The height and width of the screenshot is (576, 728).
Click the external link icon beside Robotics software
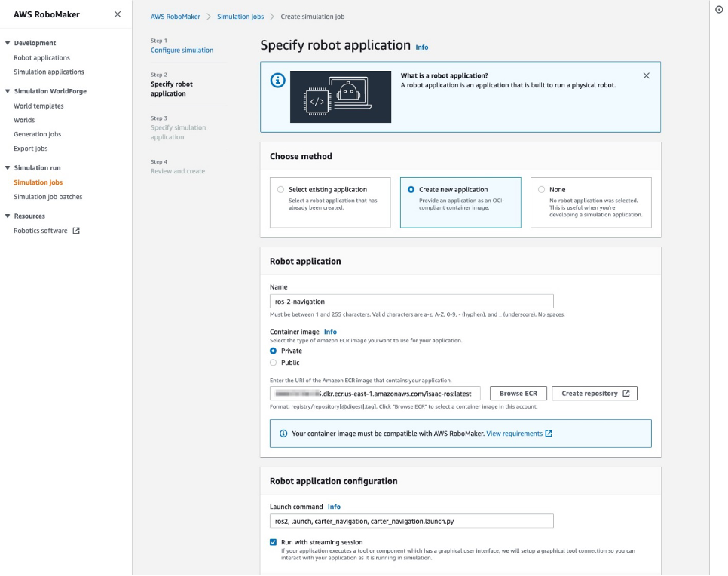[76, 231]
